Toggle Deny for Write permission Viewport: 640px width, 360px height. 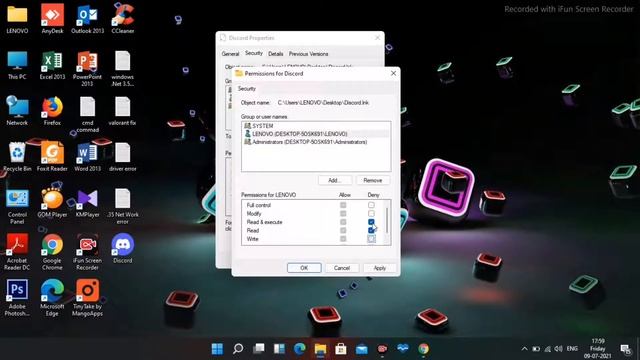tap(371, 239)
